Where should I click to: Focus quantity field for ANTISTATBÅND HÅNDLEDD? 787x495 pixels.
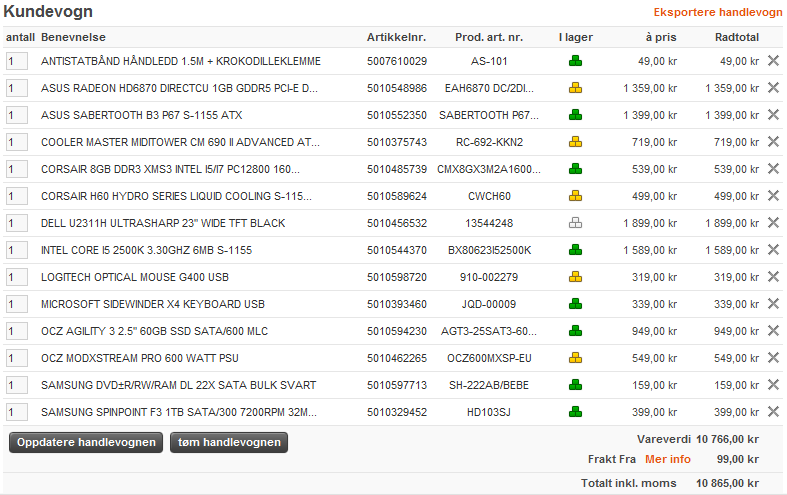(x=17, y=61)
